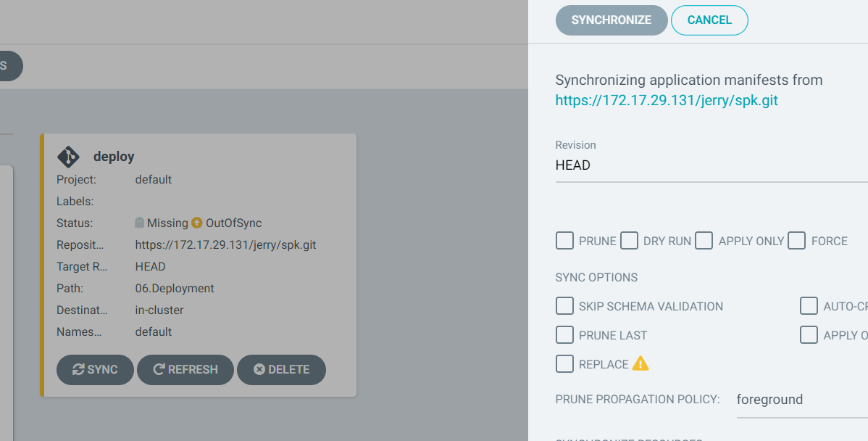
Task: Toggle the DRY RUN checkbox
Action: click(629, 240)
